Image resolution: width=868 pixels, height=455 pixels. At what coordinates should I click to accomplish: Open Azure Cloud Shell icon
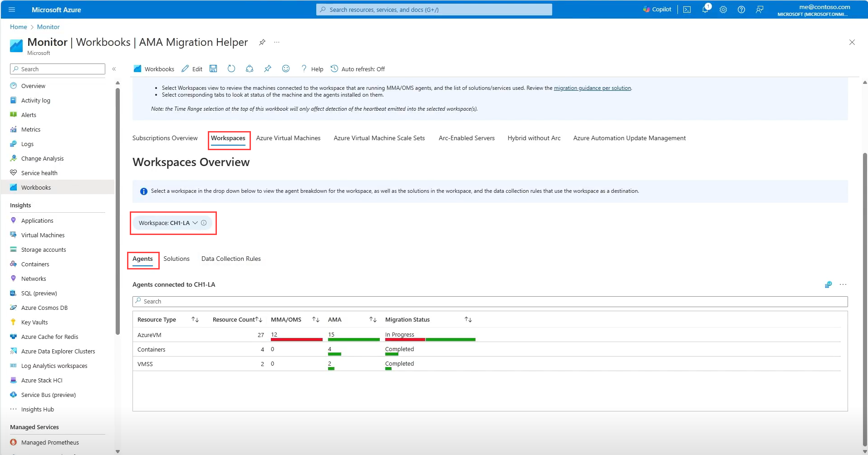click(x=687, y=10)
